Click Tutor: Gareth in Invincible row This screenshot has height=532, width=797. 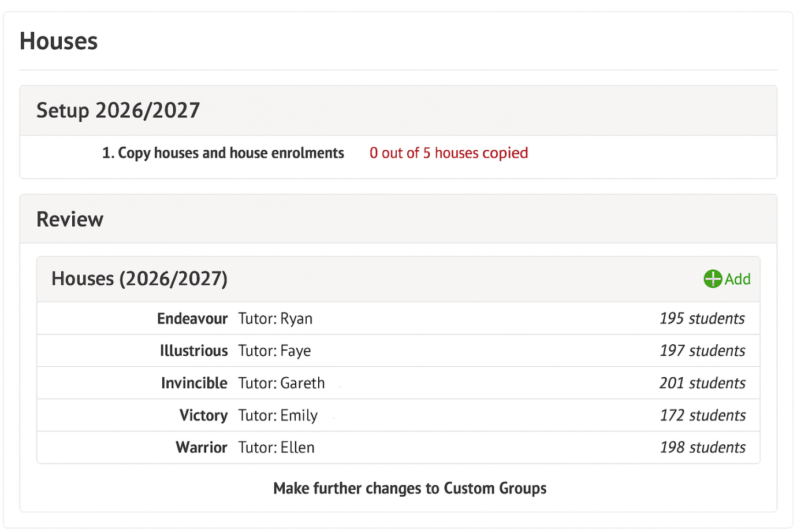(x=281, y=384)
